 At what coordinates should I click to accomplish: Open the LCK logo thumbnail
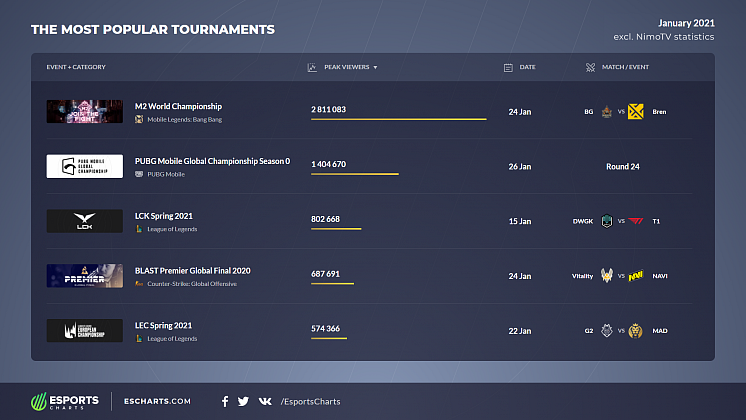coord(85,221)
